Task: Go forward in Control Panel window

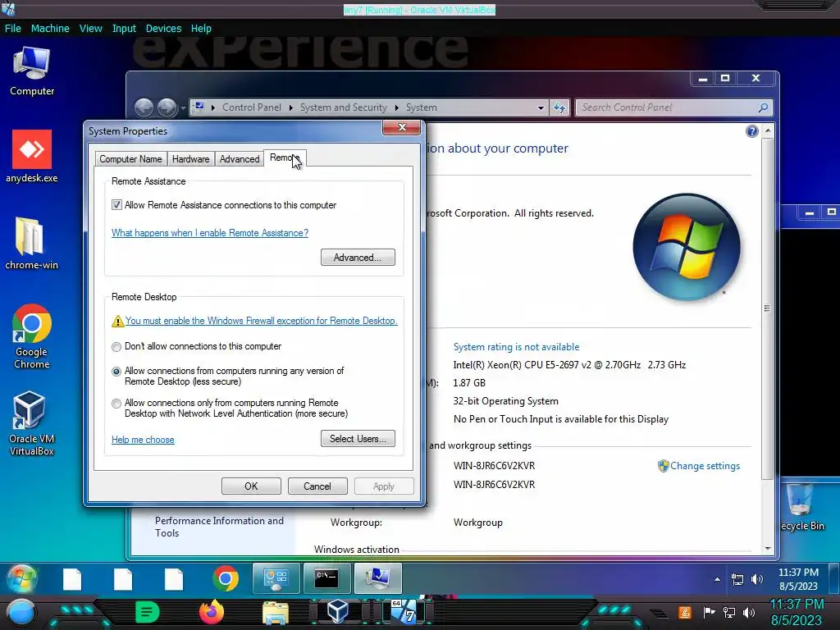Action: (x=167, y=107)
